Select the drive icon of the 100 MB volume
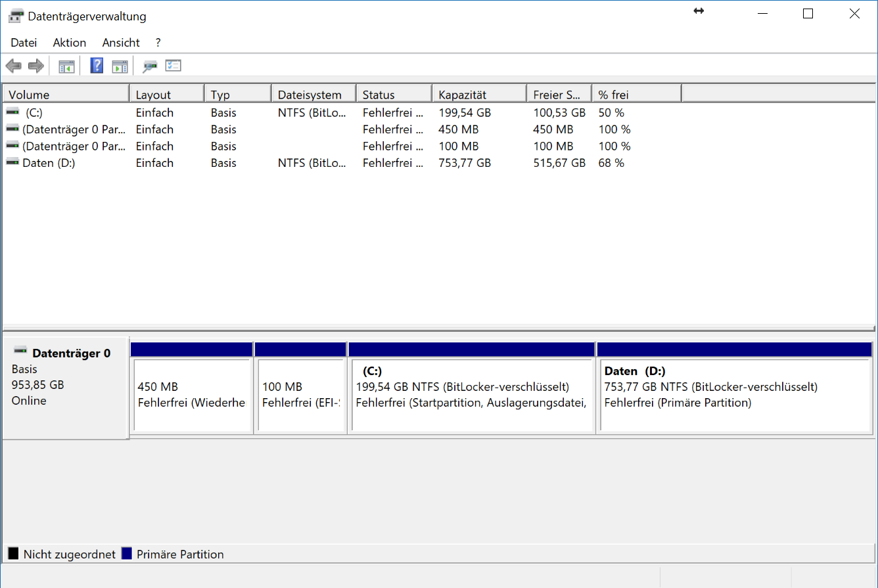Viewport: 878px width, 588px height. coord(12,146)
